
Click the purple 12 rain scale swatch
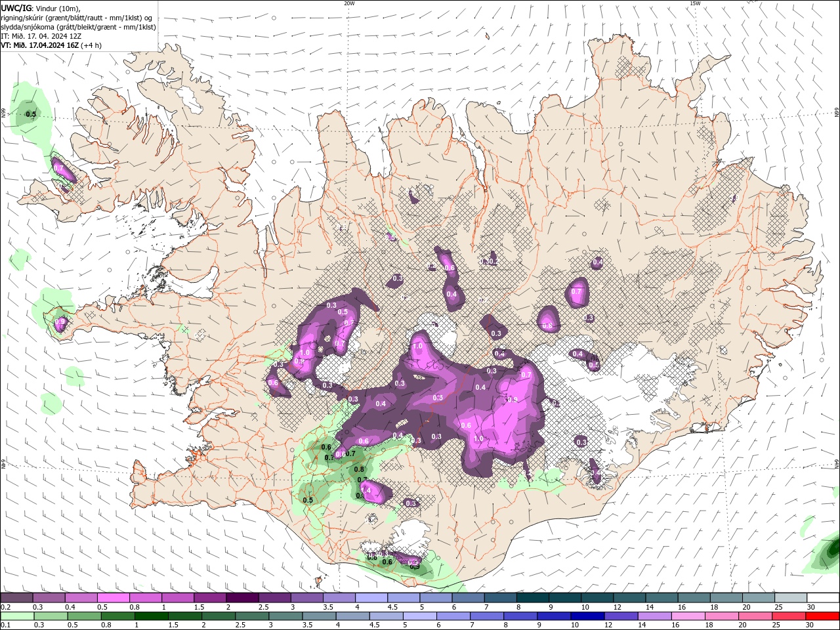620,616
